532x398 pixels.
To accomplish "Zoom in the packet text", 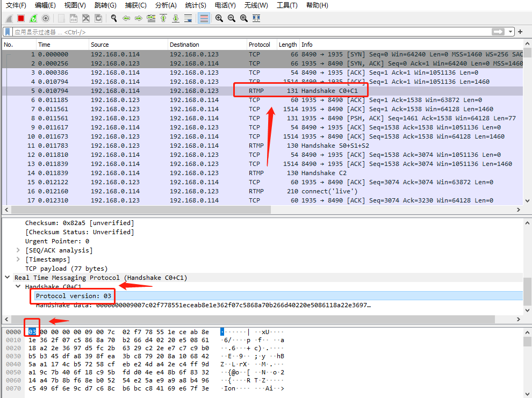I will click(x=219, y=18).
